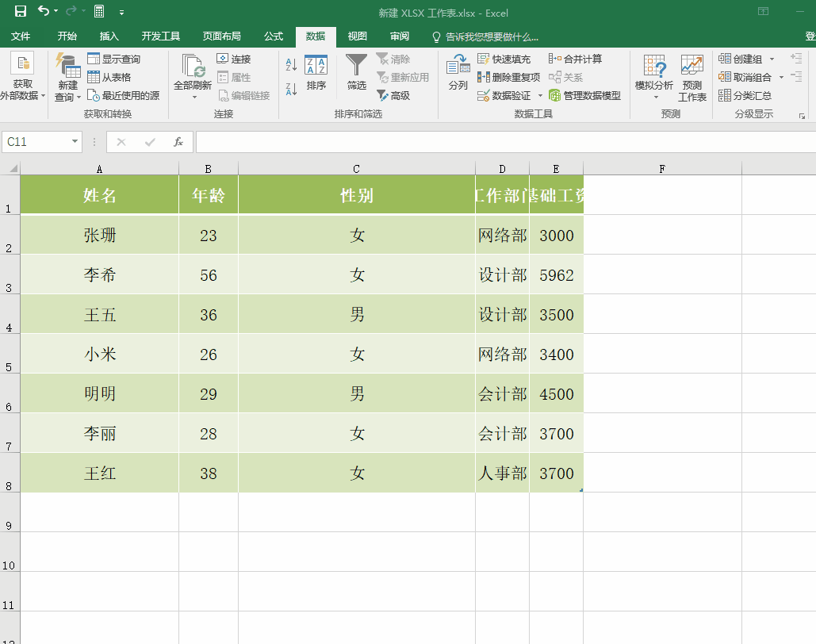Click the ribbon display options icon
The image size is (816, 644).
pyautogui.click(x=763, y=11)
